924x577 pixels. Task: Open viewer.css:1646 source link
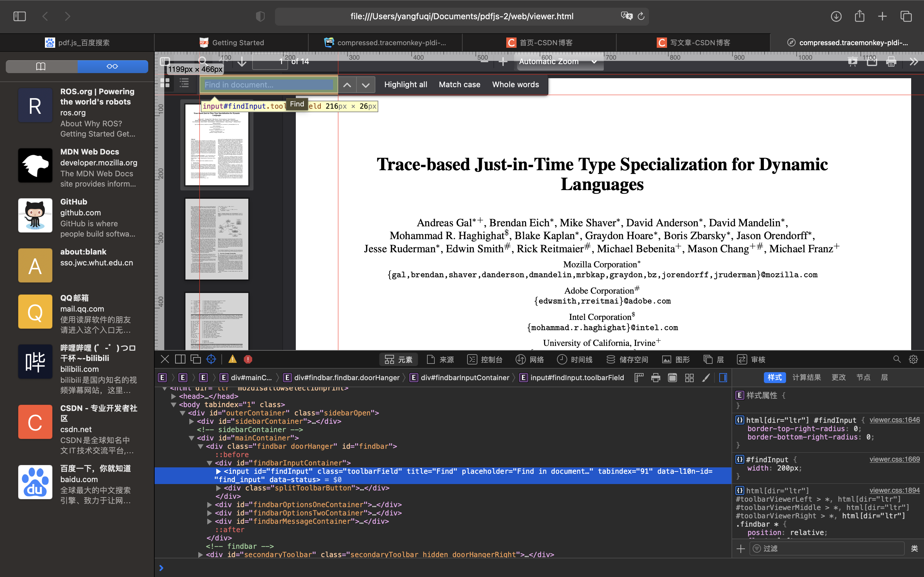pyautogui.click(x=894, y=420)
